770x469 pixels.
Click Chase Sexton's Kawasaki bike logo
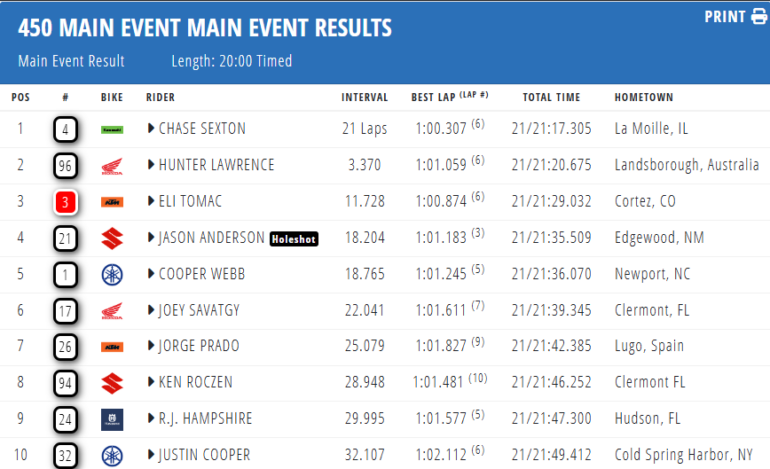click(x=112, y=129)
